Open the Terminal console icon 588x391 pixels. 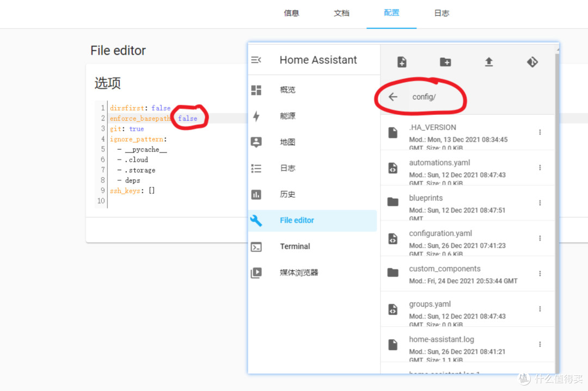pos(256,247)
